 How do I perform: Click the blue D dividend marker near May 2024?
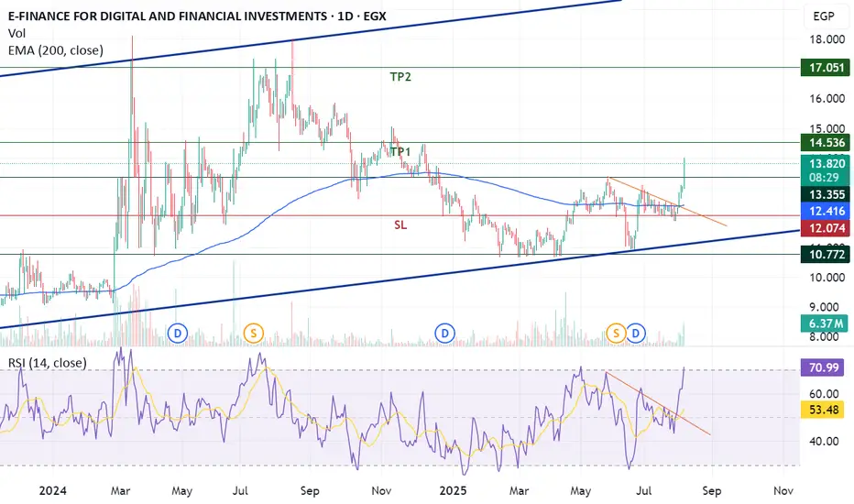pos(178,333)
